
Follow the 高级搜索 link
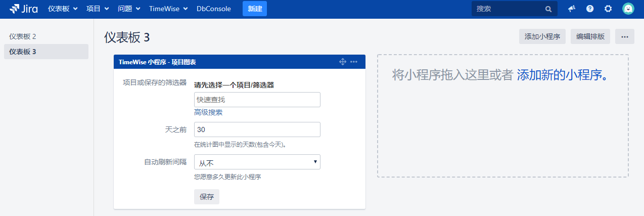tap(208, 112)
